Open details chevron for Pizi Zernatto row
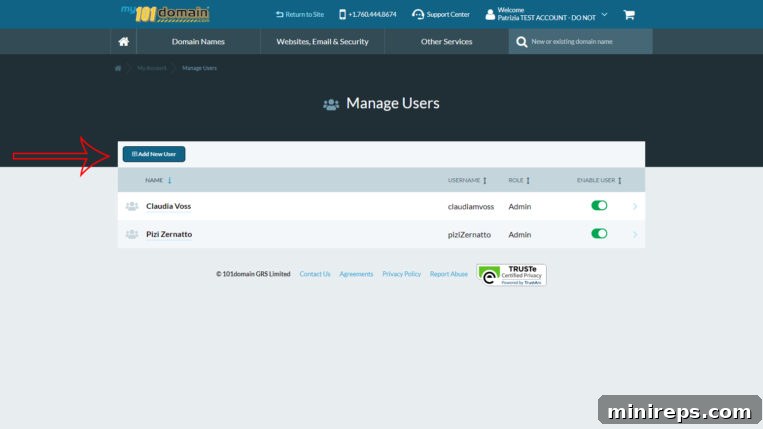Image resolution: width=763 pixels, height=429 pixels. (635, 234)
